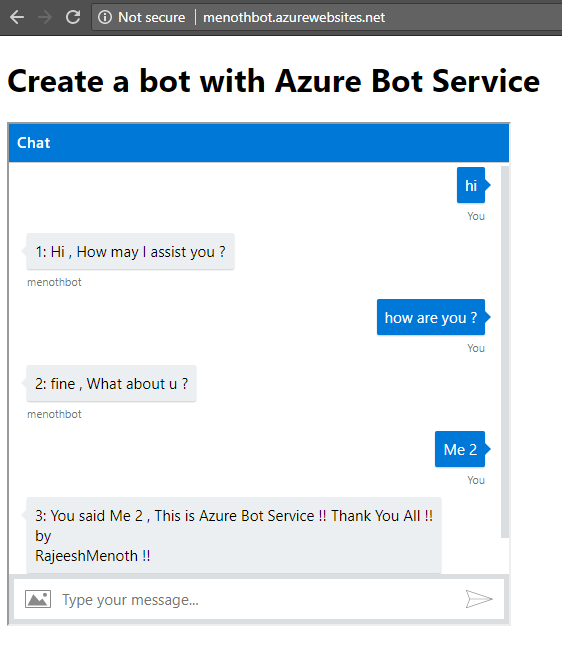Click the 'Me 2' message bubble
Image resolution: width=562 pixels, height=666 pixels.
click(460, 449)
